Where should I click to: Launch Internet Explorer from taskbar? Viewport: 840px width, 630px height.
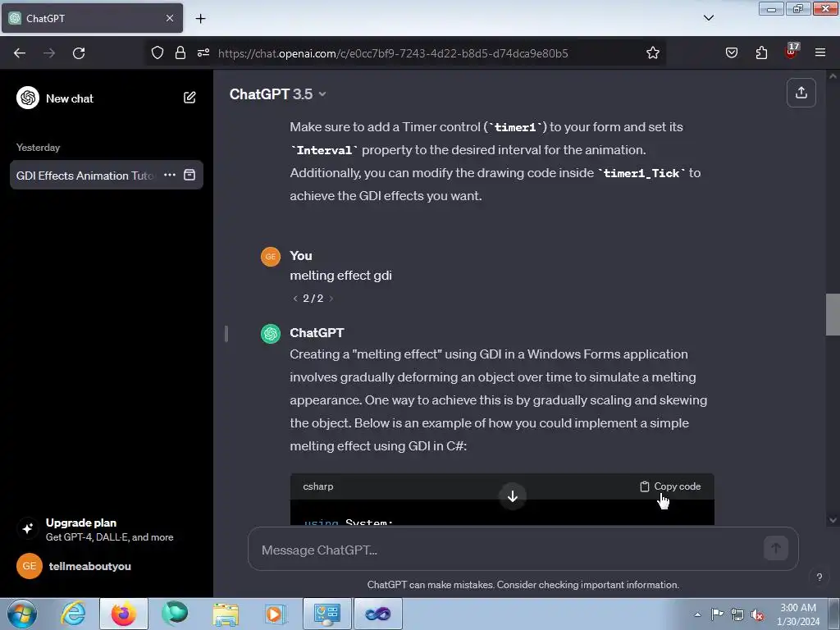[x=73, y=614]
